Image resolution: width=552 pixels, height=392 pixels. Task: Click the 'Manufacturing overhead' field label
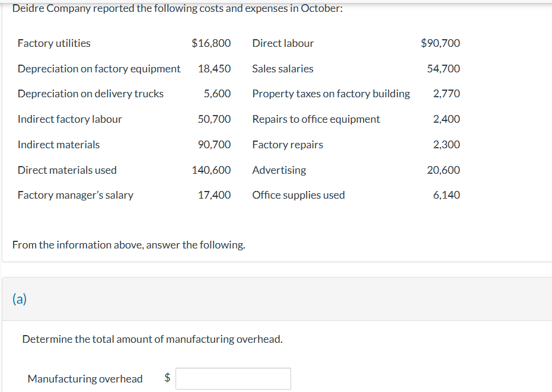click(85, 379)
